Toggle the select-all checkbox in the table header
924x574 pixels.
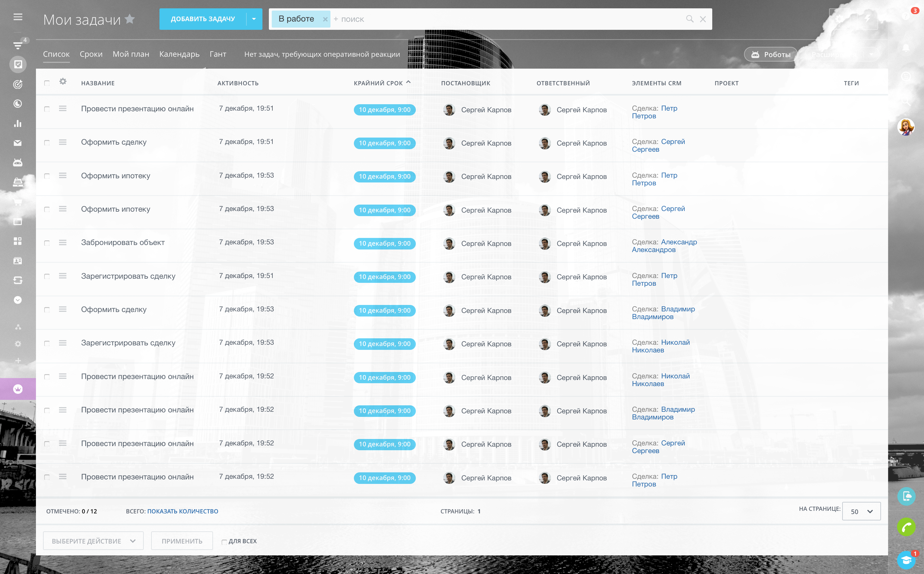[x=47, y=83]
